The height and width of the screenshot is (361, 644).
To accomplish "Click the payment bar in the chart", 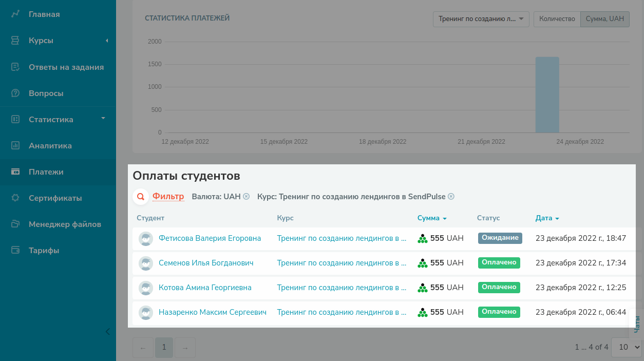I will pos(547,94).
